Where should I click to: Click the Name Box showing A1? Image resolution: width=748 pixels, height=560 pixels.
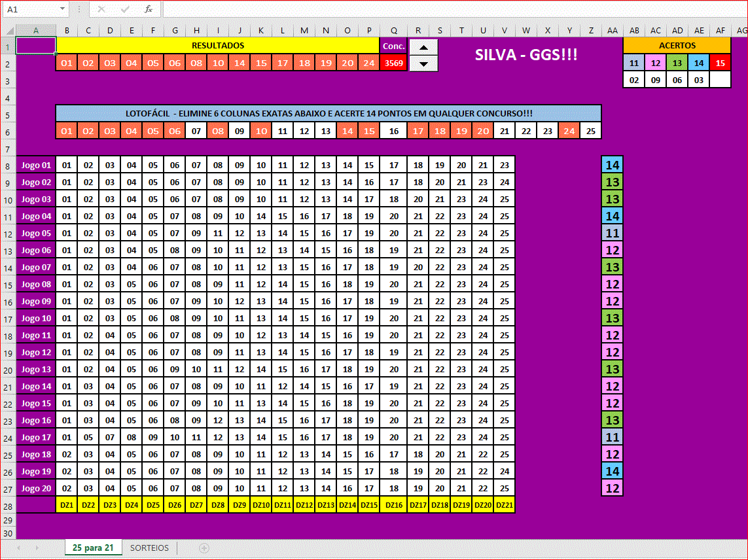(x=29, y=9)
